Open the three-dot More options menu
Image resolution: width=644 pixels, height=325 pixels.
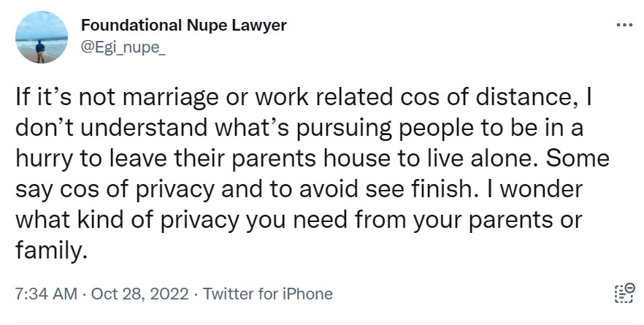click(x=624, y=24)
